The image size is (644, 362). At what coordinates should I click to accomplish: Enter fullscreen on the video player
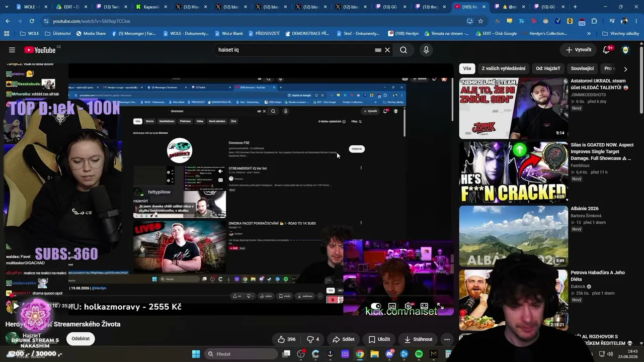440,306
